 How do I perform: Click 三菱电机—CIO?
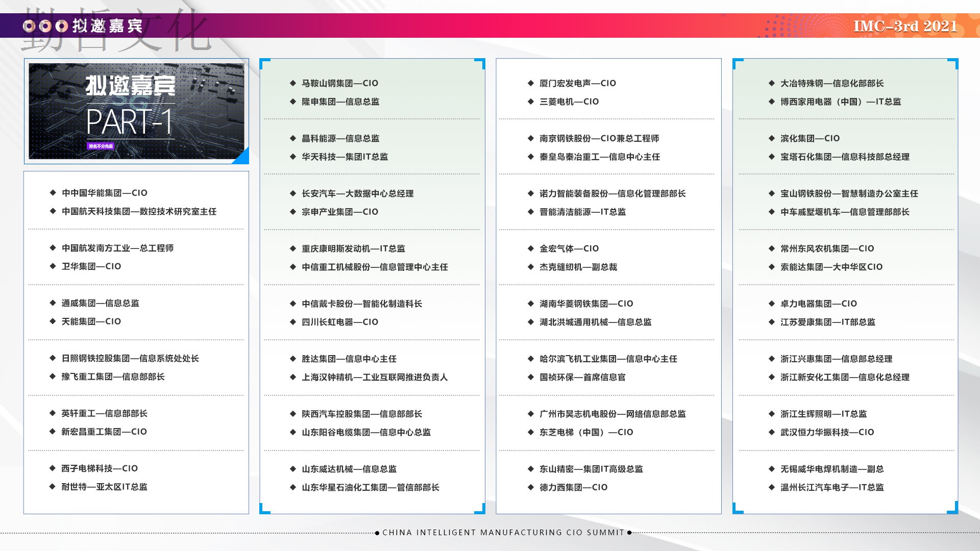(x=569, y=102)
